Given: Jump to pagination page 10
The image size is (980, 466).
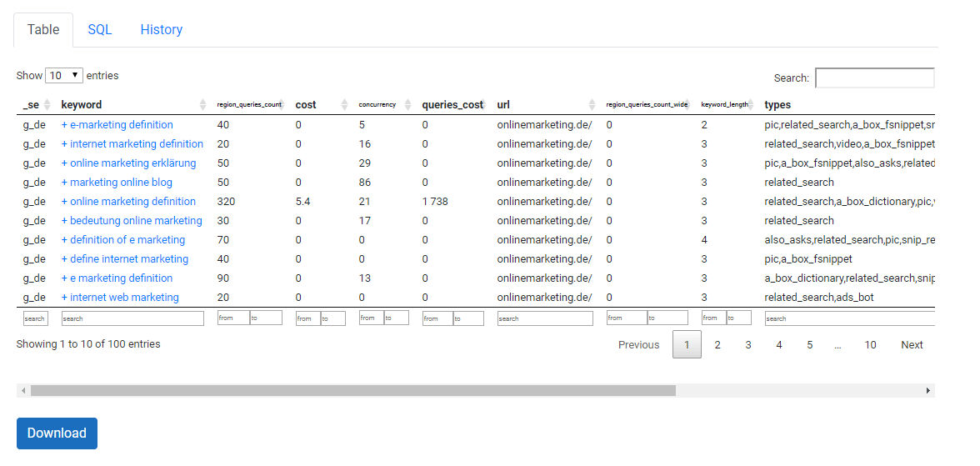Looking at the screenshot, I should click(870, 344).
